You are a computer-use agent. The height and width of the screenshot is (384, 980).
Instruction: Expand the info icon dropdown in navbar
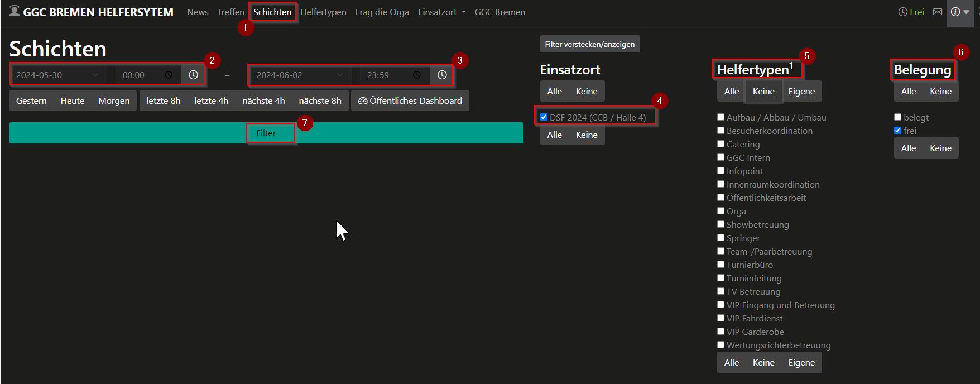pos(960,12)
